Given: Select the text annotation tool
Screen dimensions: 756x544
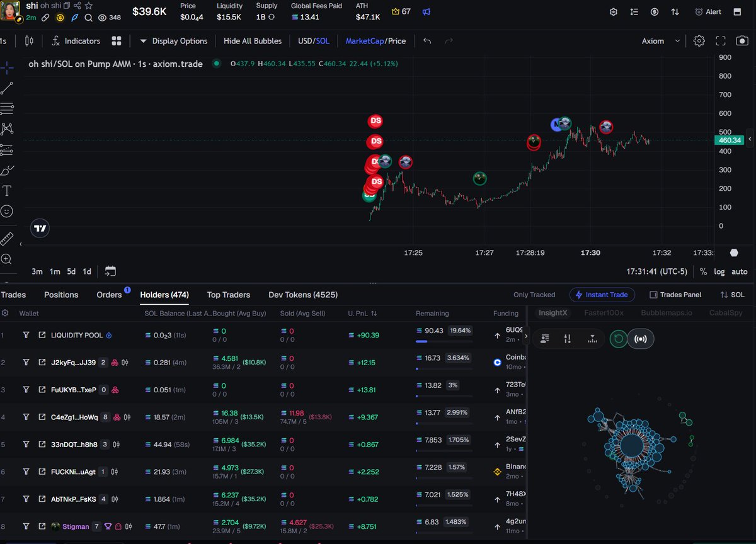Looking at the screenshot, I should pyautogui.click(x=7, y=191).
